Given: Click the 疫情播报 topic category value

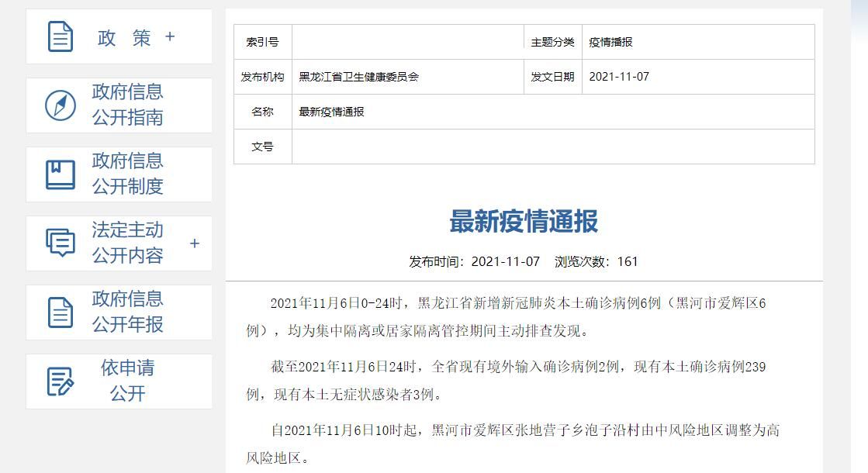Looking at the screenshot, I should [x=610, y=42].
